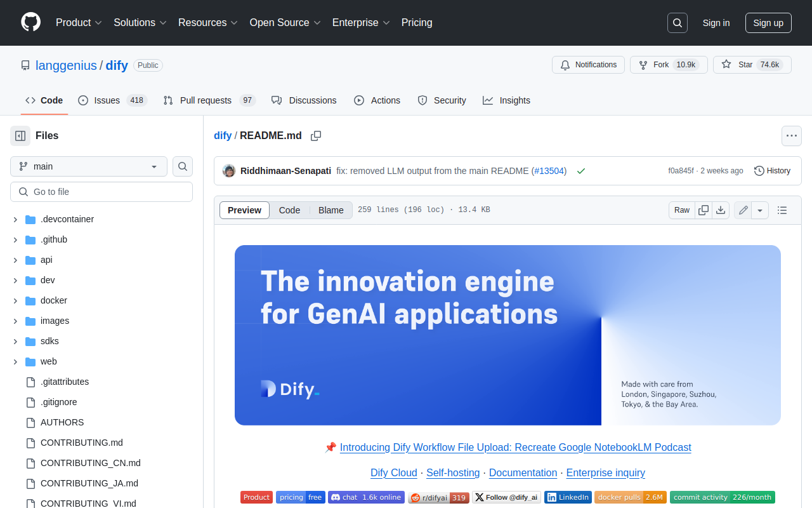This screenshot has width=812, height=508.
Task: Search files using the magnifier button
Action: 183,166
